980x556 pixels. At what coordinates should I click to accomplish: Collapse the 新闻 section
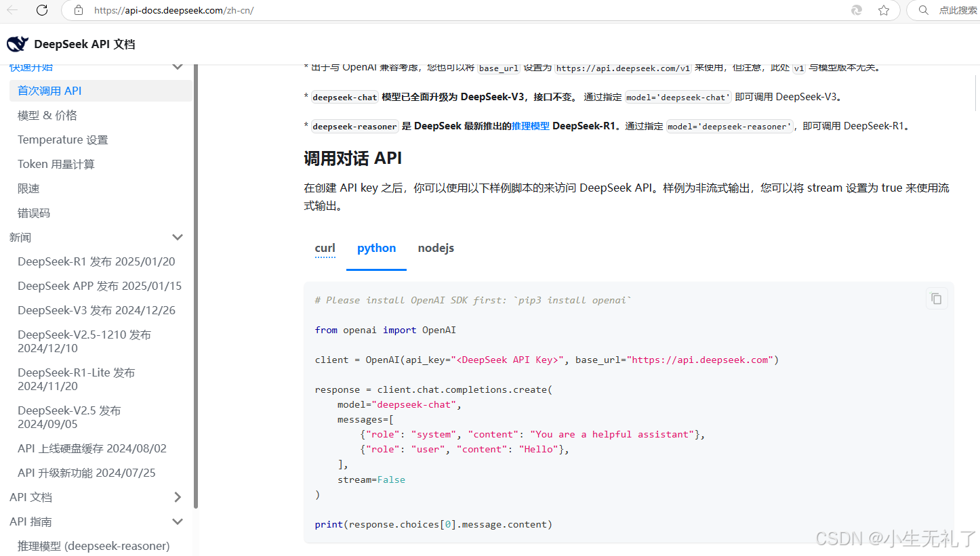coord(178,237)
